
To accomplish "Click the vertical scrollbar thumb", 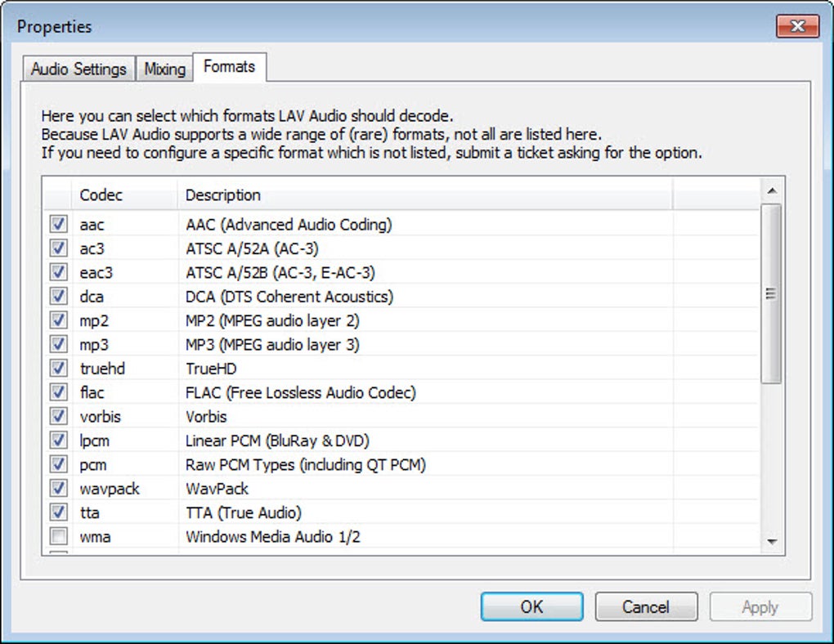I will pyautogui.click(x=771, y=294).
